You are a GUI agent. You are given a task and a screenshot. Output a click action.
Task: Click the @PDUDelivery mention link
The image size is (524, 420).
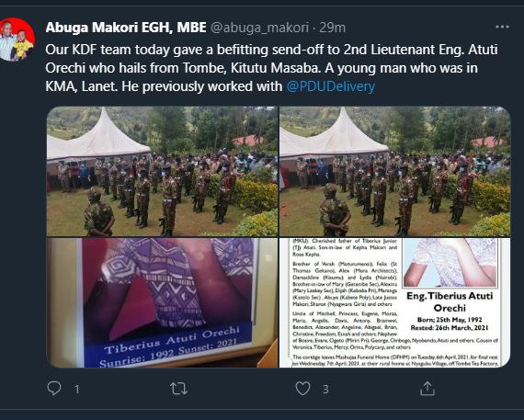tap(331, 86)
